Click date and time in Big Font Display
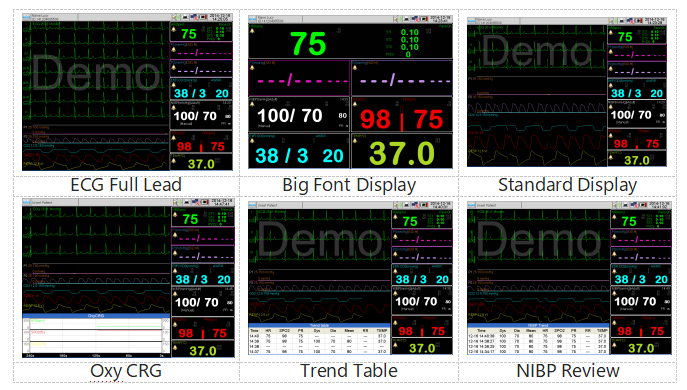This screenshot has height=390, width=687. coord(441,19)
